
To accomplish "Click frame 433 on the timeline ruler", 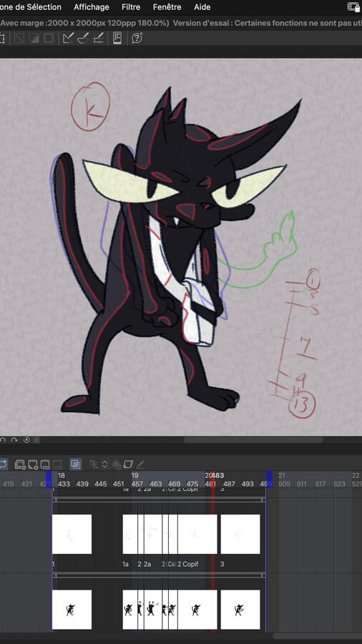I will [64, 484].
